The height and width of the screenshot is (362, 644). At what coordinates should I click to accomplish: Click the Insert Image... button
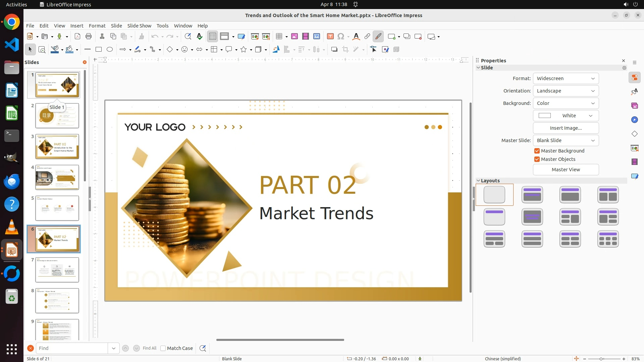[566, 128]
